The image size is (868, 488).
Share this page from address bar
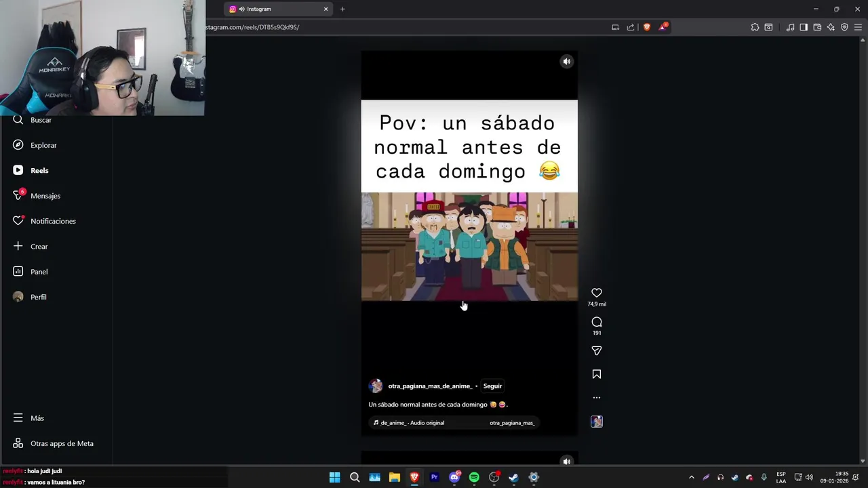pos(631,27)
